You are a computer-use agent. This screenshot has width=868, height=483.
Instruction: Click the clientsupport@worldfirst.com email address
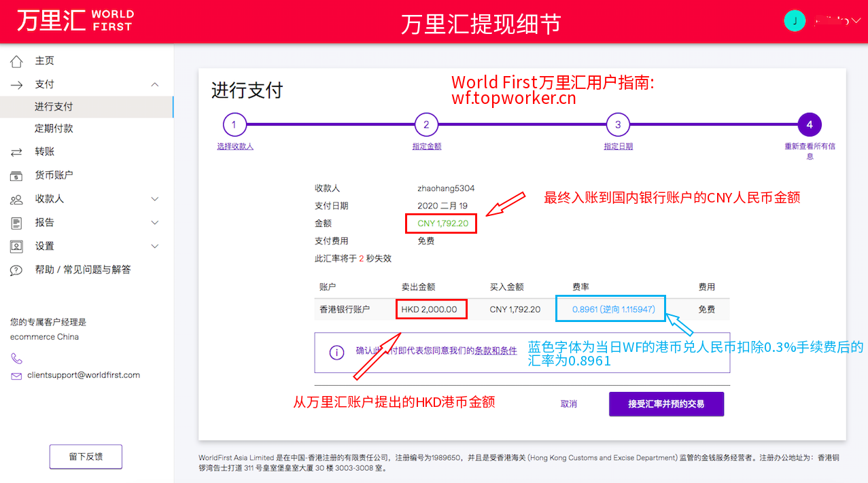pos(84,375)
